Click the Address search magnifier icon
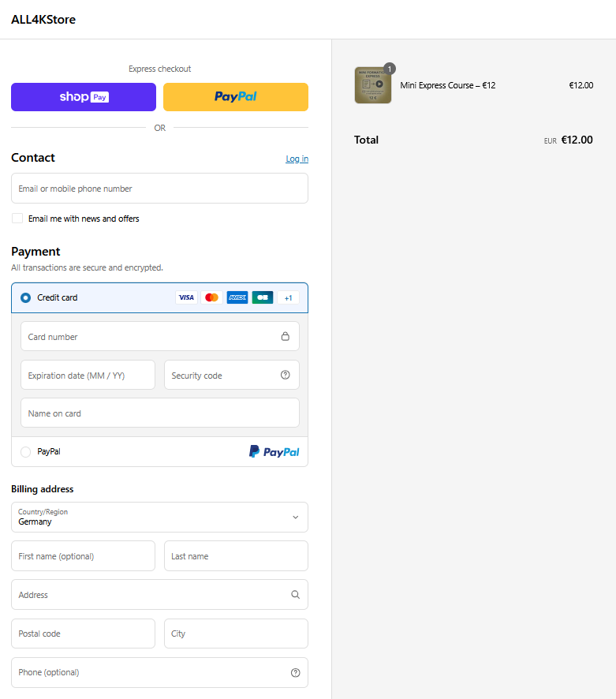The image size is (616, 699). coord(295,595)
